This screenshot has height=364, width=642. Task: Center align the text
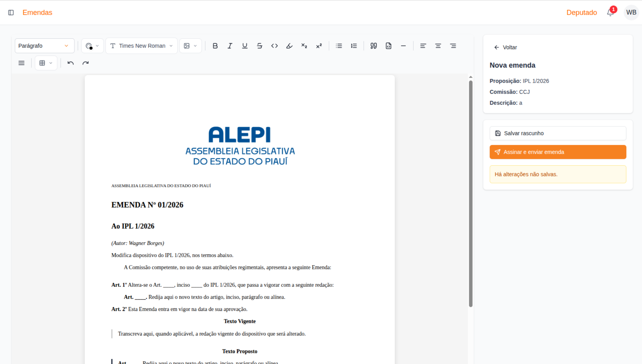pos(438,46)
